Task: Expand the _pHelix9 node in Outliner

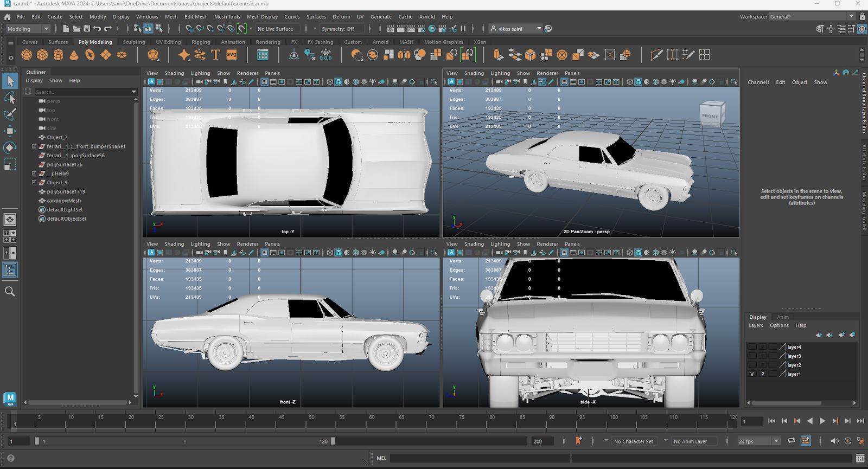Action: click(x=34, y=174)
